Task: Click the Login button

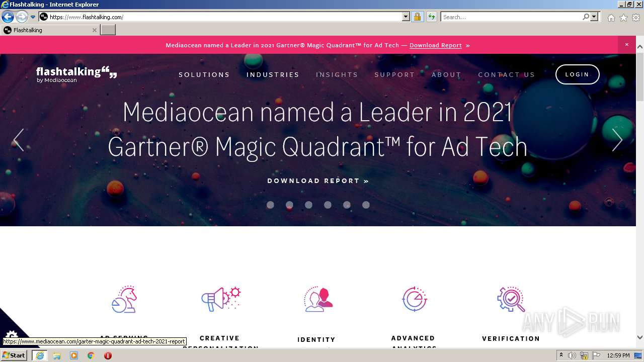Action: [577, 74]
